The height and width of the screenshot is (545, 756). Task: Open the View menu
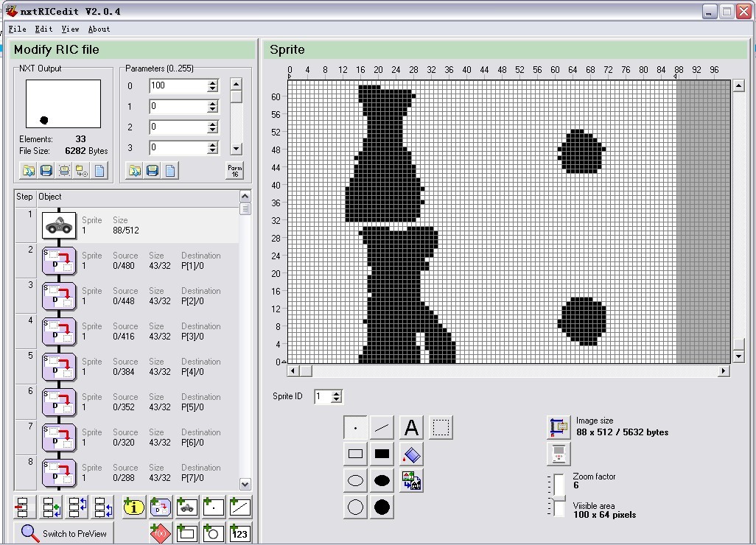[71, 29]
